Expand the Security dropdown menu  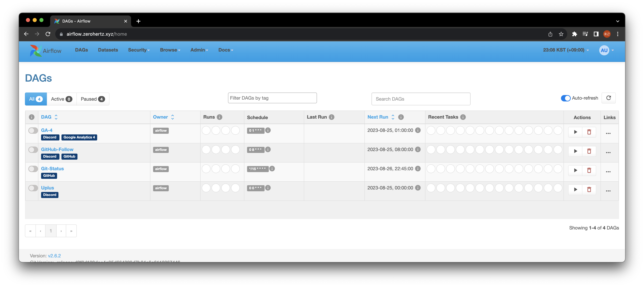point(138,50)
